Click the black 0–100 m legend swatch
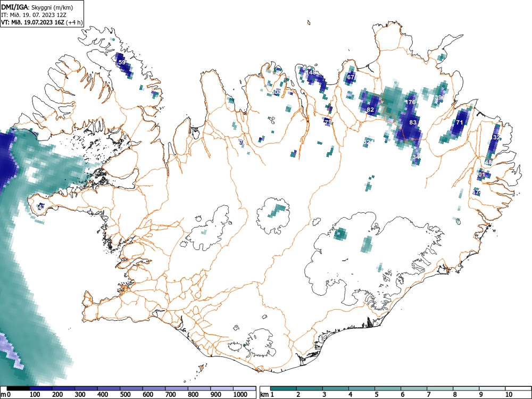Image resolution: width=532 pixels, height=399 pixels. [x=18, y=388]
